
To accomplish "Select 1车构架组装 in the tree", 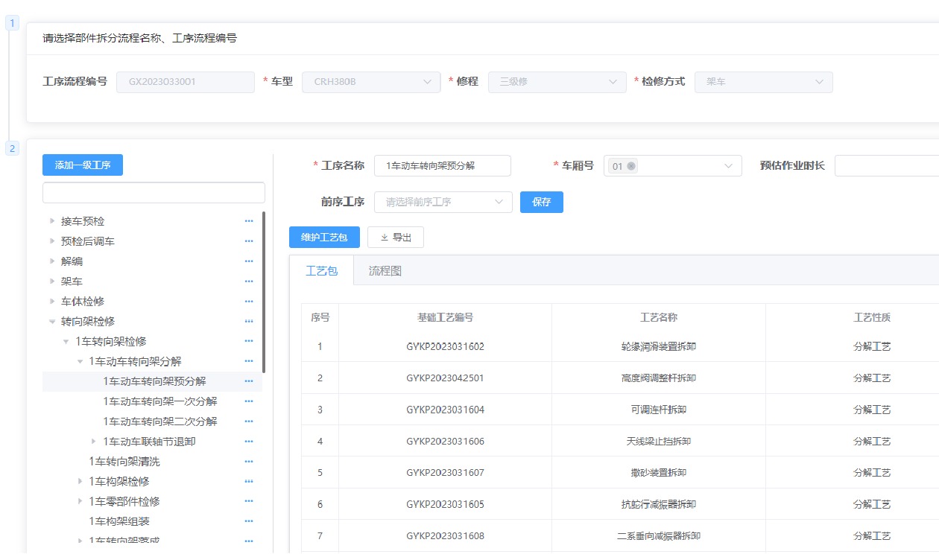I will 119,521.
